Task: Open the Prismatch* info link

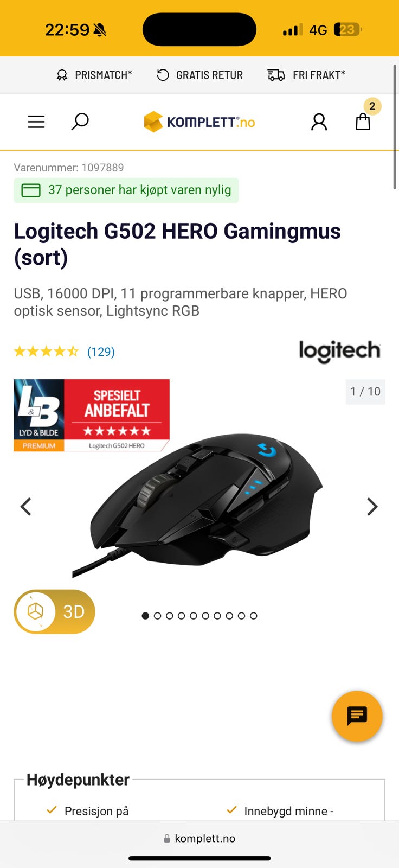Action: 94,75
